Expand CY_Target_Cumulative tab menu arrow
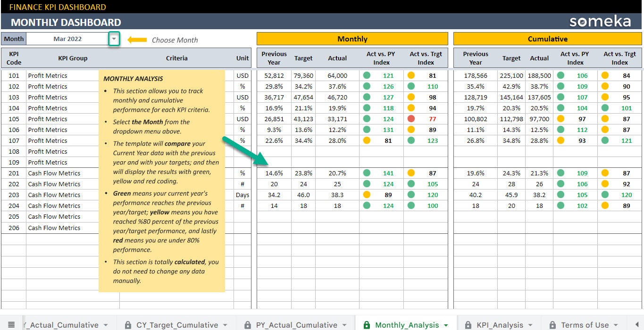 [225, 325]
